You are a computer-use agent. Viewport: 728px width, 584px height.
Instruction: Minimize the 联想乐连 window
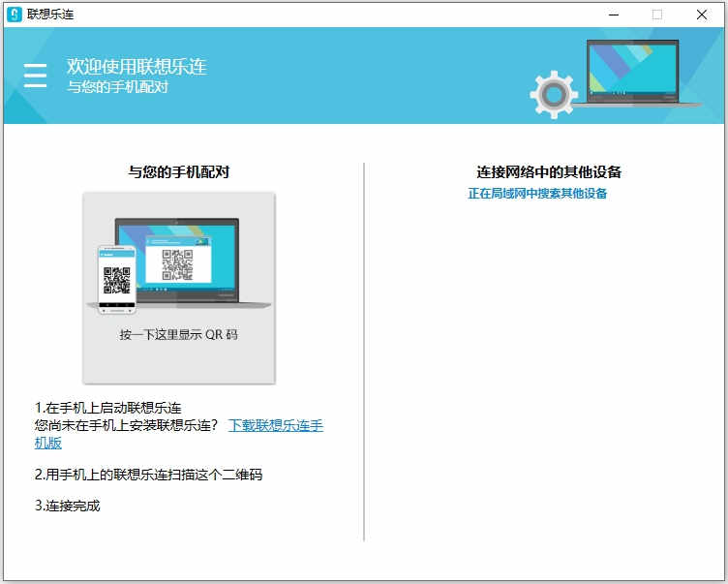tap(613, 14)
